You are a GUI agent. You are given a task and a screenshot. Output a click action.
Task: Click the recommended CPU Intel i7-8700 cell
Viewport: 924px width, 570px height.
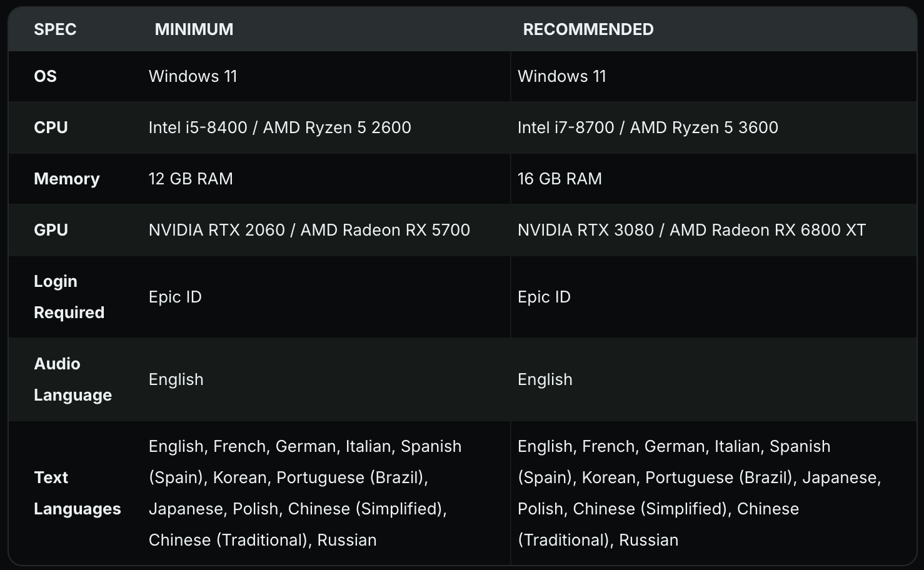click(x=647, y=127)
